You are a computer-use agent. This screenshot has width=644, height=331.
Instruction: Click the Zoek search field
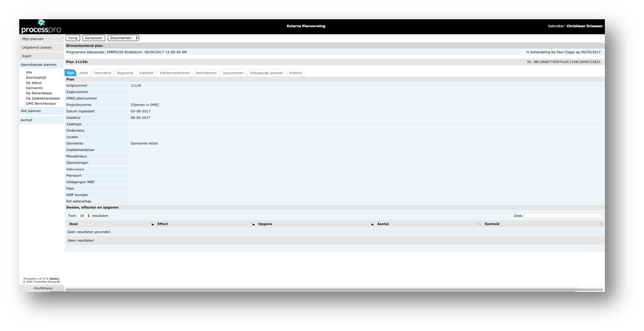(x=563, y=215)
